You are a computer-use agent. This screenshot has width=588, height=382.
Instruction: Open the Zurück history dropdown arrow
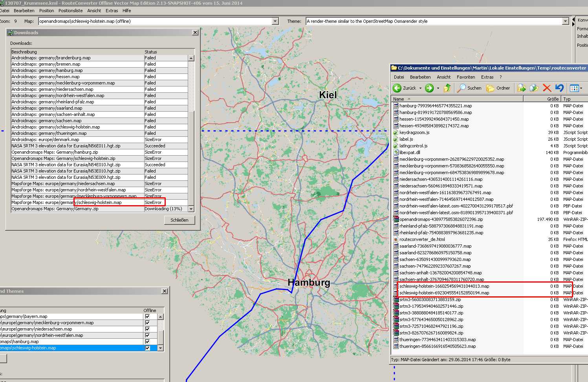[x=420, y=88]
